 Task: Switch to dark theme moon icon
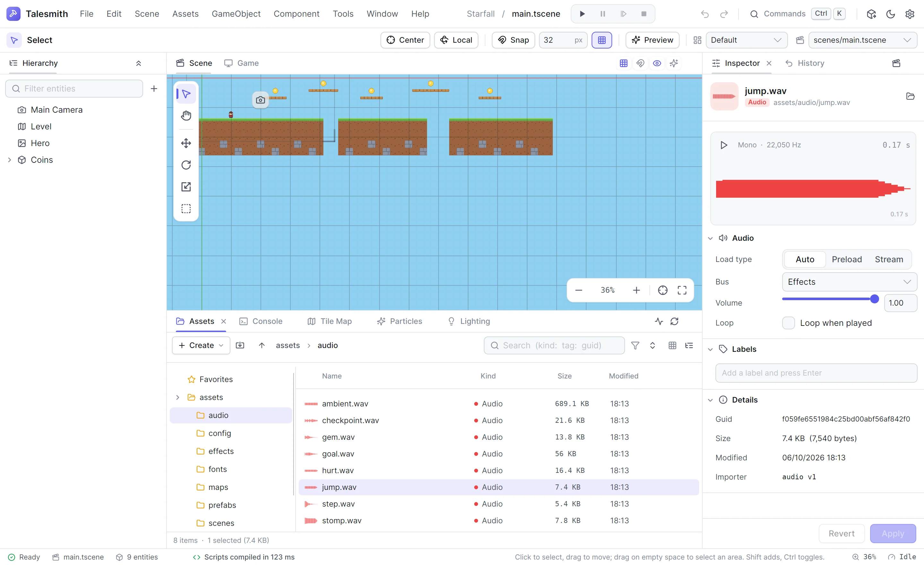891,14
